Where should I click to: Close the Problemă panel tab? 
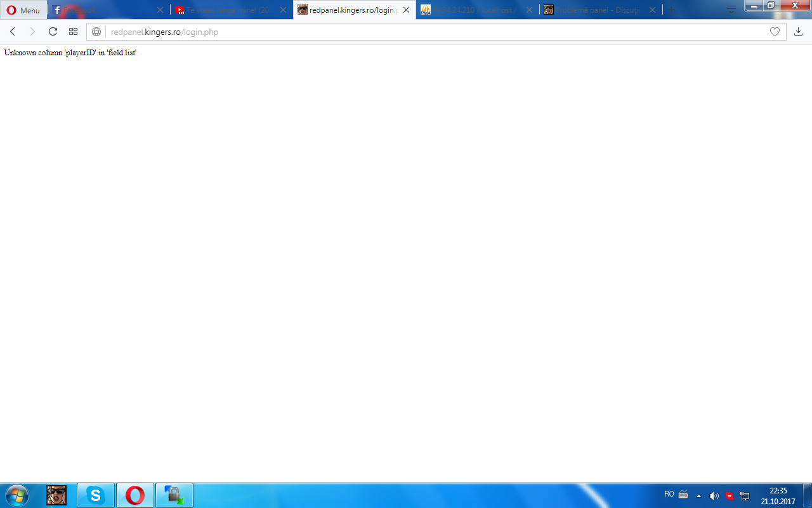(652, 10)
